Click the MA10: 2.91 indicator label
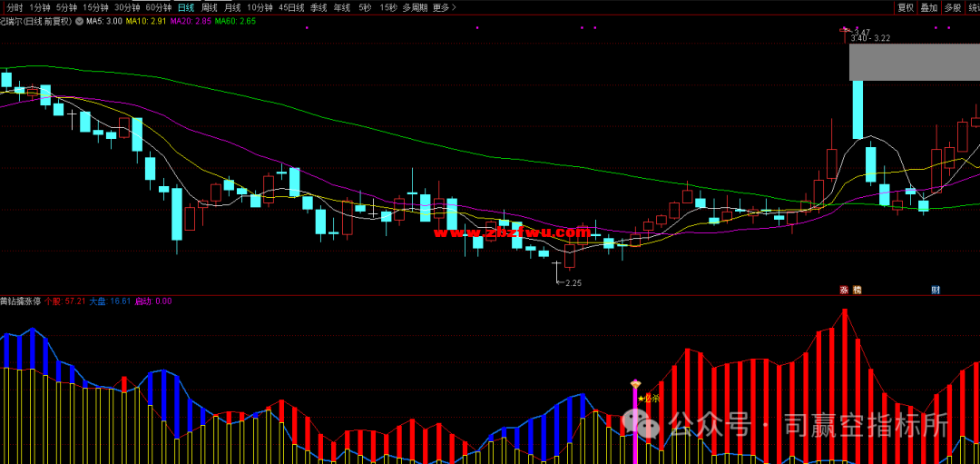 click(145, 21)
